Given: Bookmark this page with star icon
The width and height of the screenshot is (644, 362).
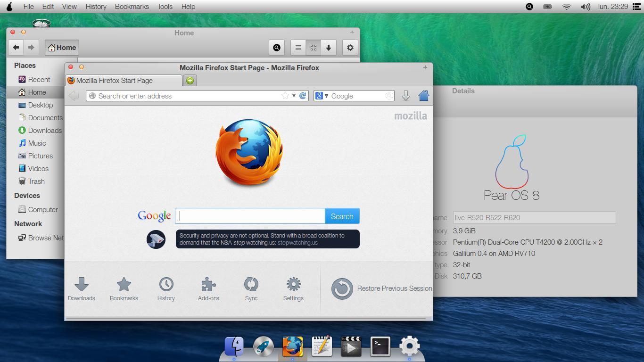Looking at the screenshot, I should click(285, 96).
